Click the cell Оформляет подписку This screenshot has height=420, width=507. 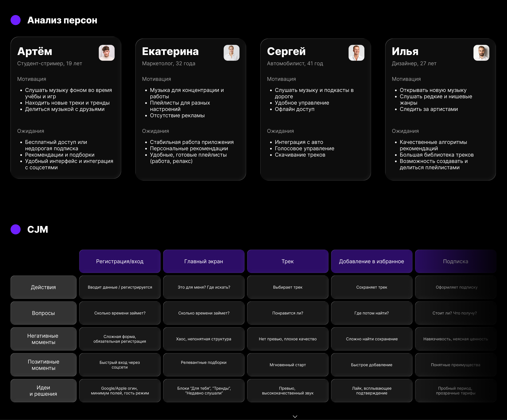(x=456, y=287)
